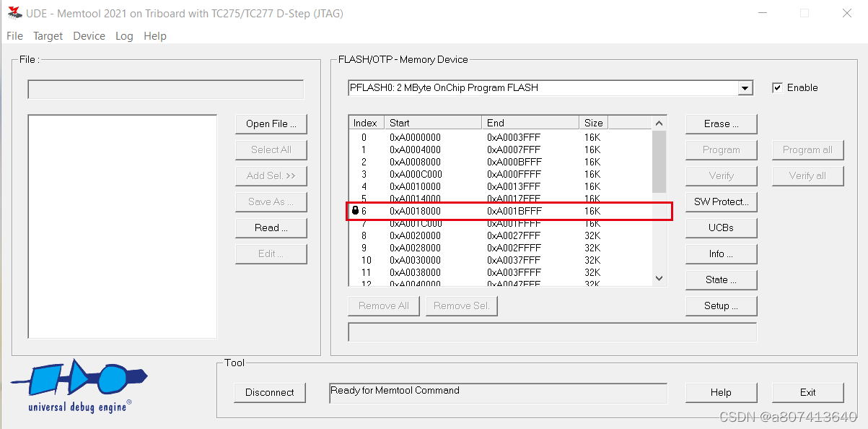The image size is (868, 429).
Task: Click the universal debug engine logo
Action: pyautogui.click(x=78, y=387)
